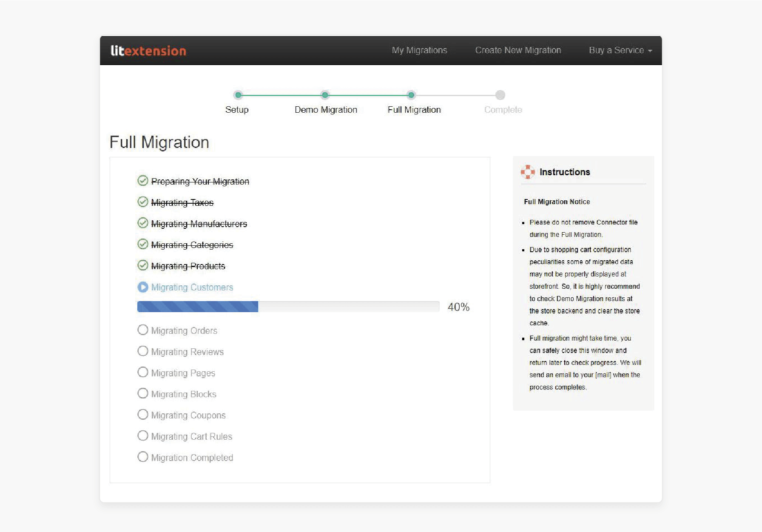Click the circle beside Migrating Reviews
The width and height of the screenshot is (762, 532).
click(x=143, y=351)
